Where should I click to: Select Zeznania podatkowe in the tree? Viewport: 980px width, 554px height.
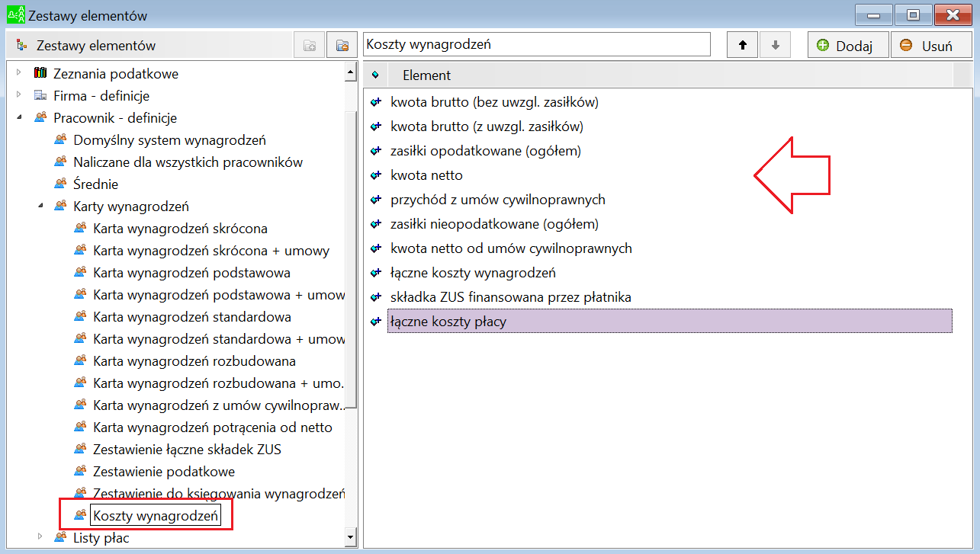(116, 74)
